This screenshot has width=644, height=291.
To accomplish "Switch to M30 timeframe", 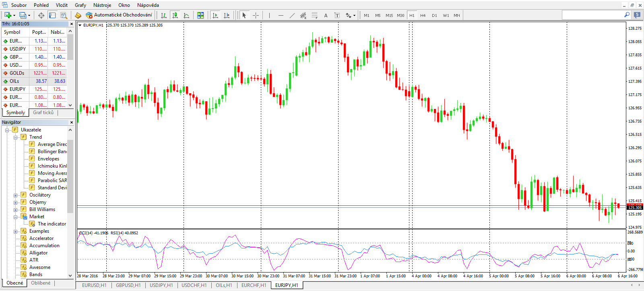I will 400,15.
